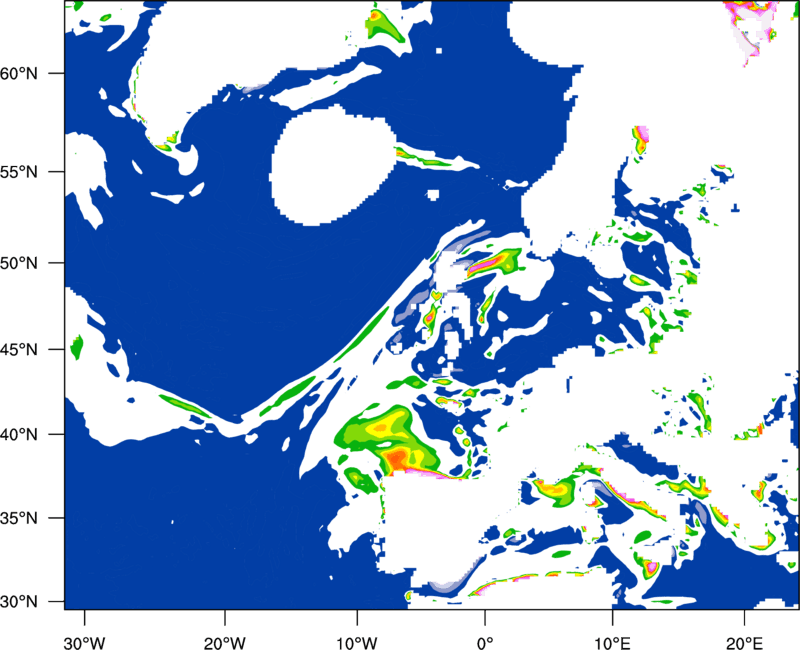Click the 20°W longitude label

tap(224, 643)
